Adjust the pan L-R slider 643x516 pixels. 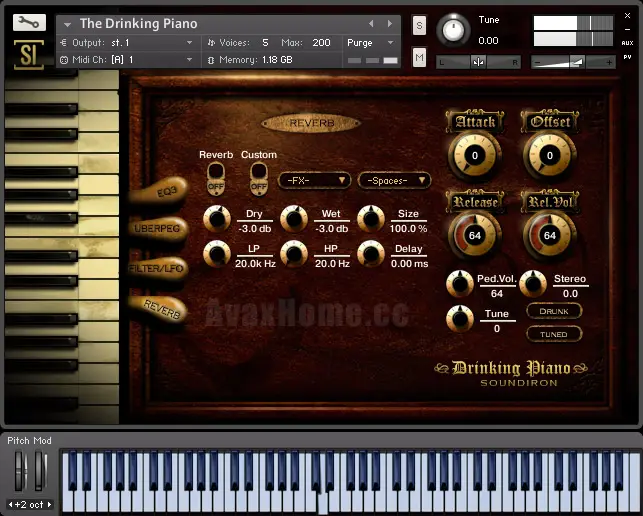pos(478,62)
